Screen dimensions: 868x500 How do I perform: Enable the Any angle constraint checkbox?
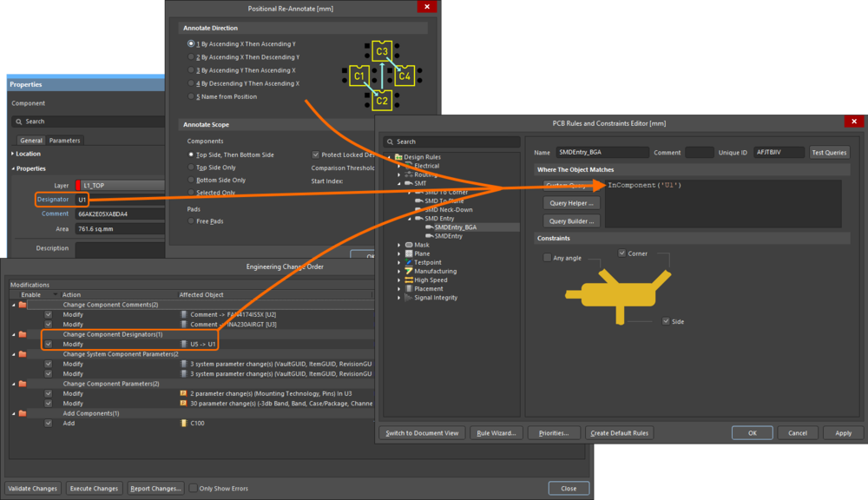547,258
